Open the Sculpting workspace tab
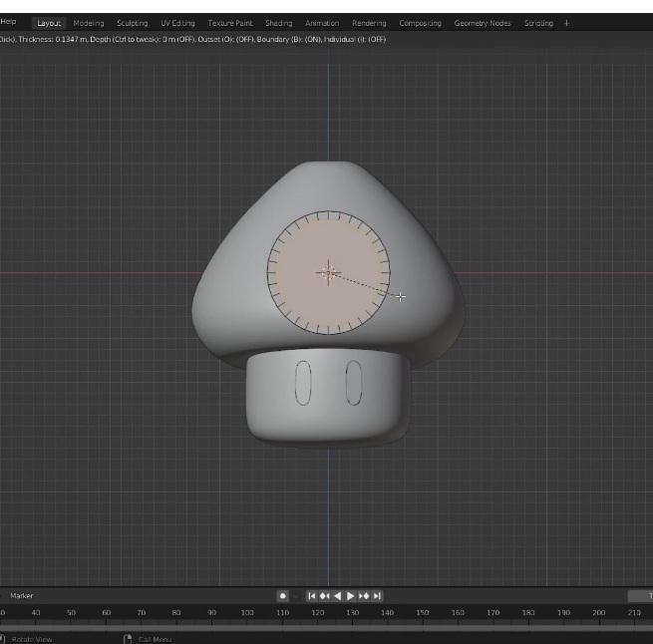 132,23
